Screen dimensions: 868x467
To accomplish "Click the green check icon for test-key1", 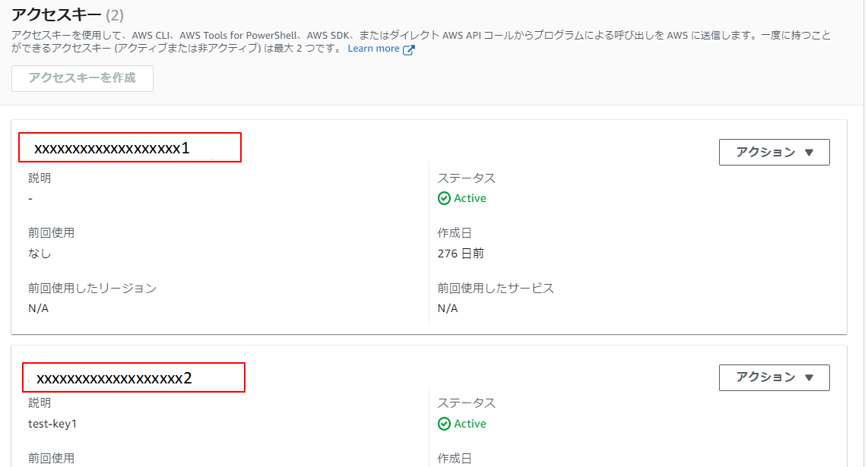I will tap(444, 424).
